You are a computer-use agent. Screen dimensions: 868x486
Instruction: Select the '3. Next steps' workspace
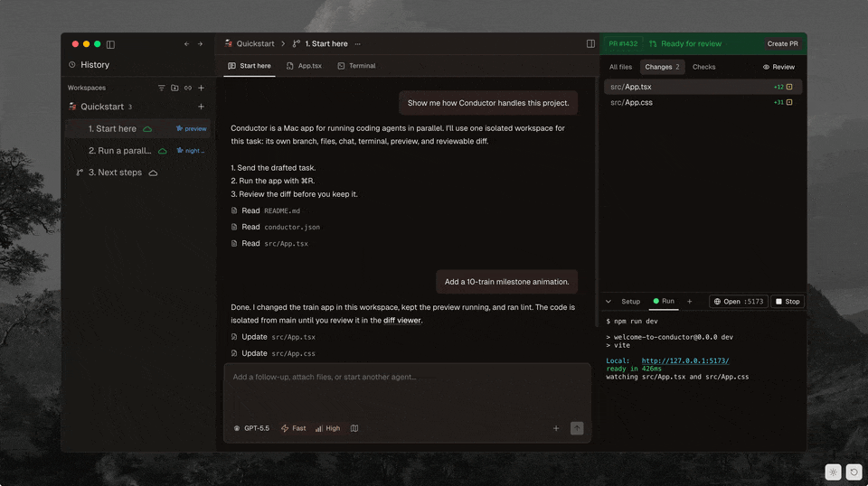click(x=137, y=173)
